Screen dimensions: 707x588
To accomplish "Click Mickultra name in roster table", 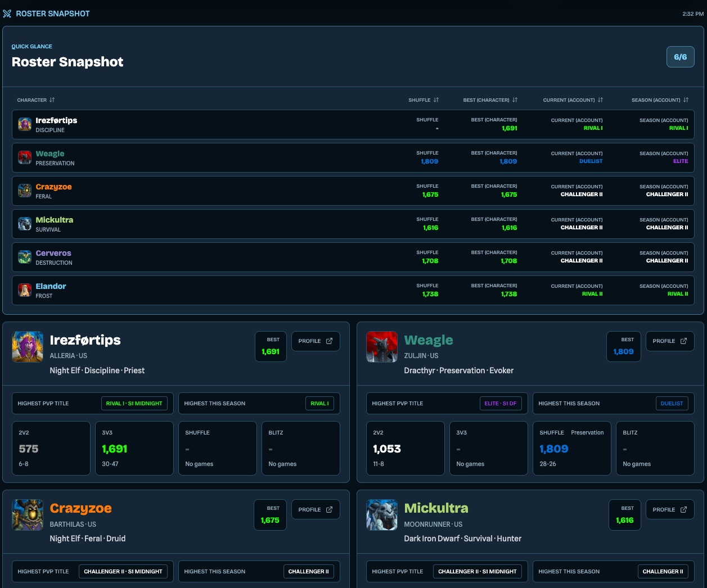I will pyautogui.click(x=55, y=220).
